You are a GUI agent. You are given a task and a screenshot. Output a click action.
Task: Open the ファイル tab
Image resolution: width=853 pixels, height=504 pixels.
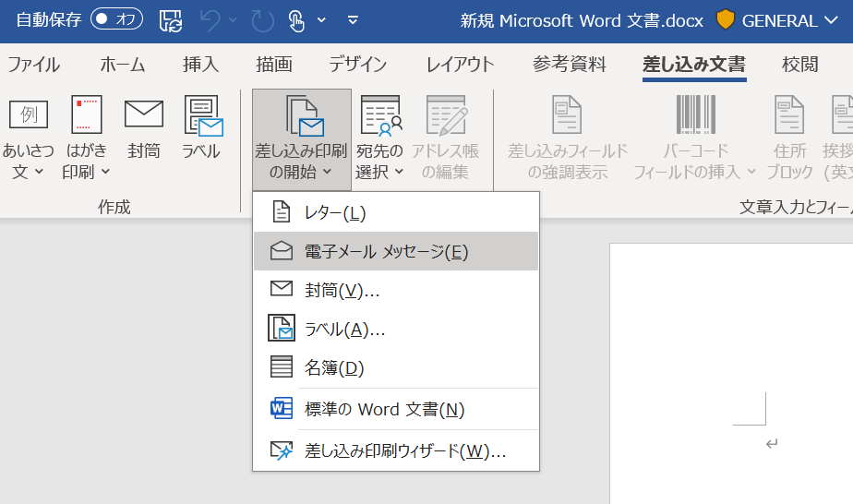click(x=34, y=65)
